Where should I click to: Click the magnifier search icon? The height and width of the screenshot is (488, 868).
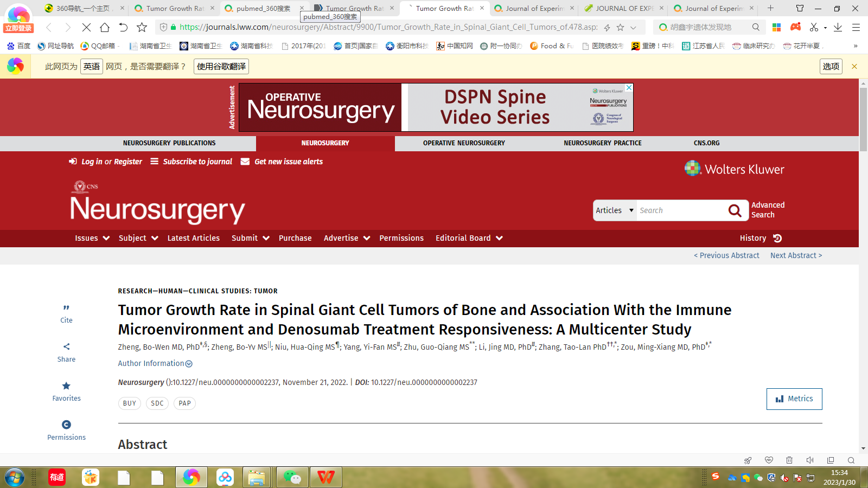[735, 210]
